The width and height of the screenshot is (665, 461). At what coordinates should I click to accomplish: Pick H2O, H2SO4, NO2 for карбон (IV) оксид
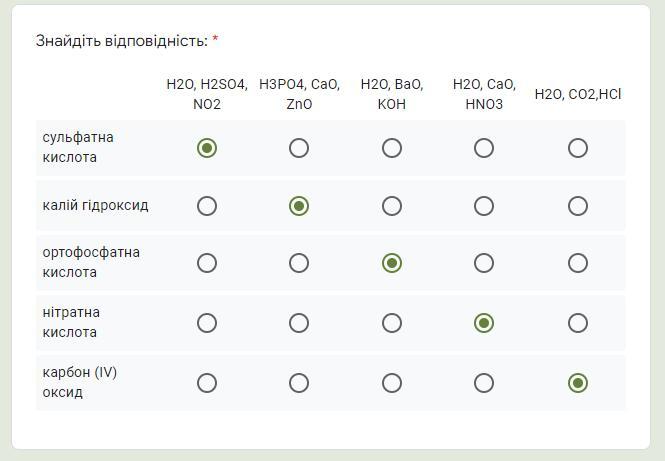pos(207,383)
